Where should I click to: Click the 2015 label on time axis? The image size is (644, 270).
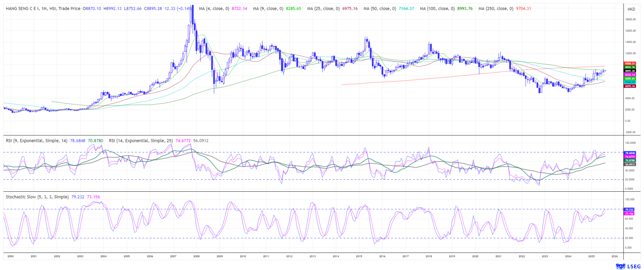click(x=359, y=256)
